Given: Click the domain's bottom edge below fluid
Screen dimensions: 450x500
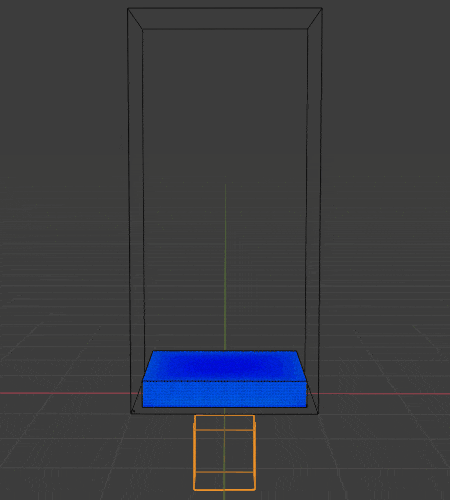Looking at the screenshot, I should click(x=224, y=414).
